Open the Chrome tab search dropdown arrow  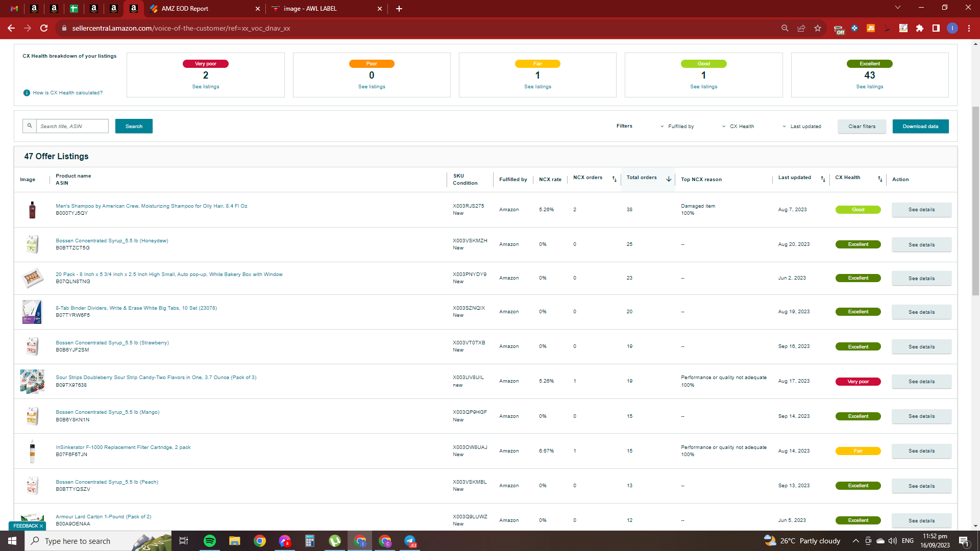898,7
